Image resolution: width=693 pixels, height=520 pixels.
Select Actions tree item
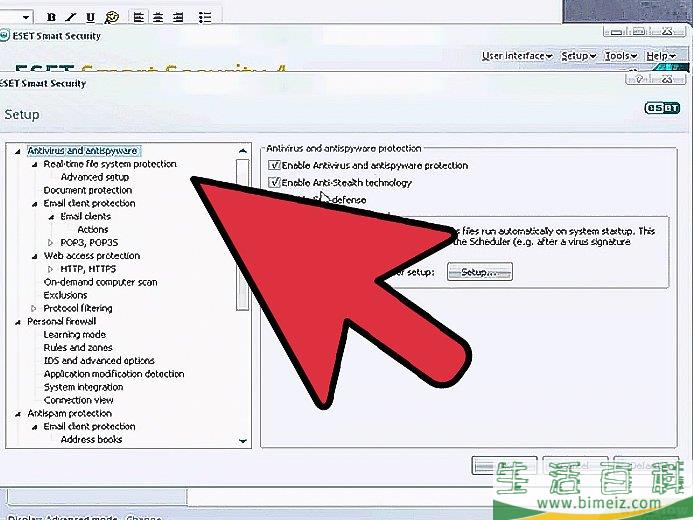[93, 229]
